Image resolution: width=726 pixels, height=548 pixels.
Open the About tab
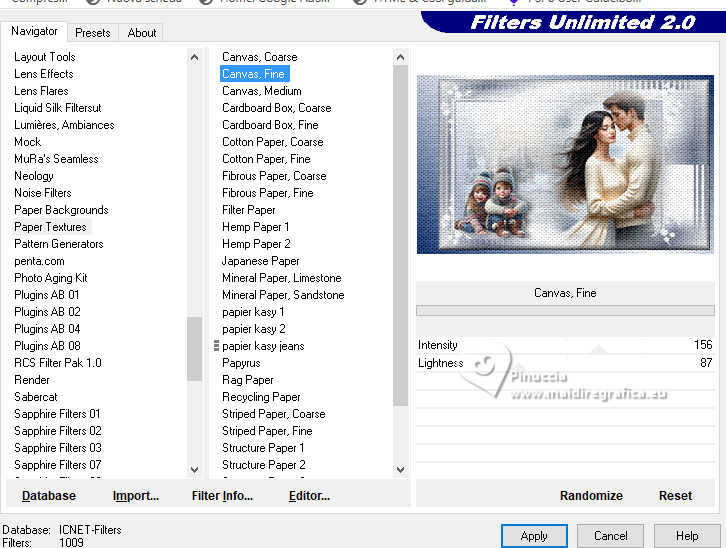[x=142, y=33]
